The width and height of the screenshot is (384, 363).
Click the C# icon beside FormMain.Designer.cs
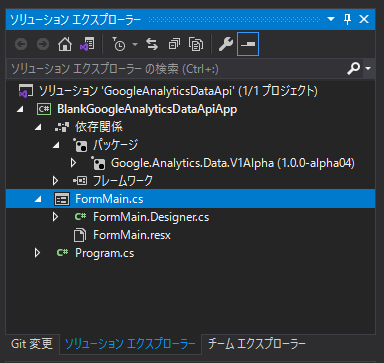[80, 217]
